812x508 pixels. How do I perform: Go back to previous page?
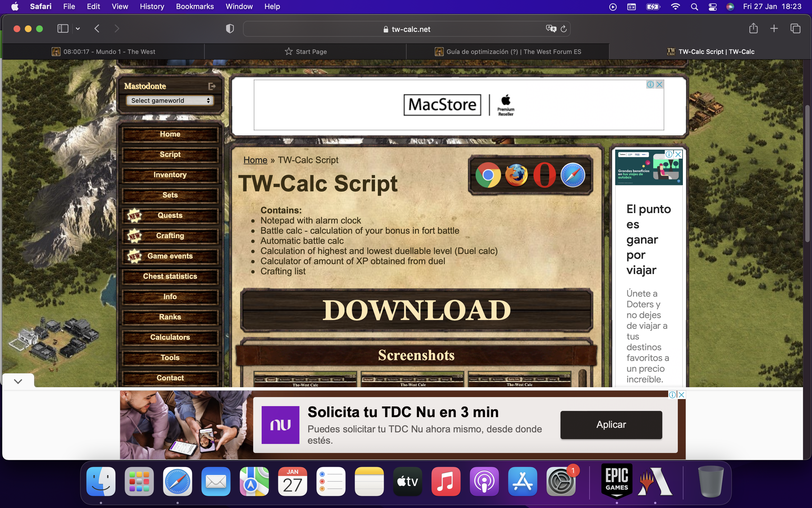97,29
